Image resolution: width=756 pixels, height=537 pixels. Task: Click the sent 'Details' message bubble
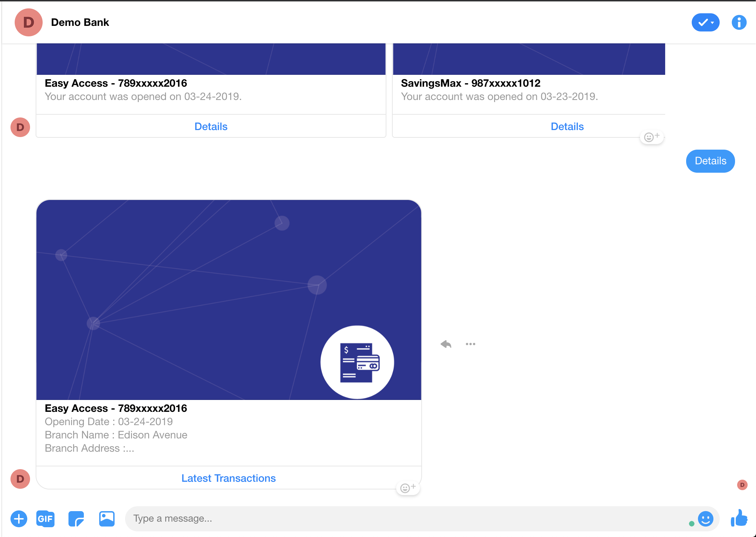[710, 161]
